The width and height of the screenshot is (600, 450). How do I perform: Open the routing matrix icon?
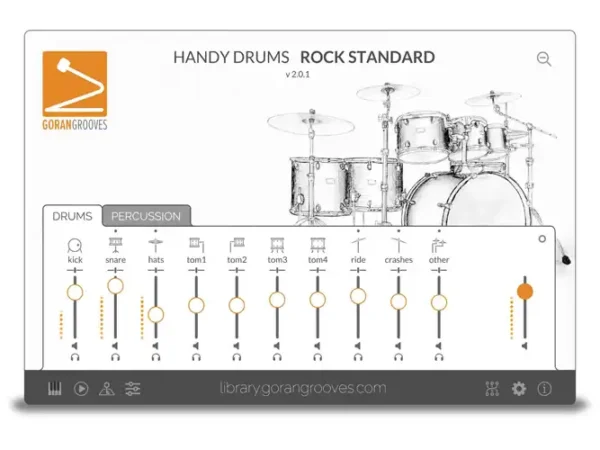(492, 389)
